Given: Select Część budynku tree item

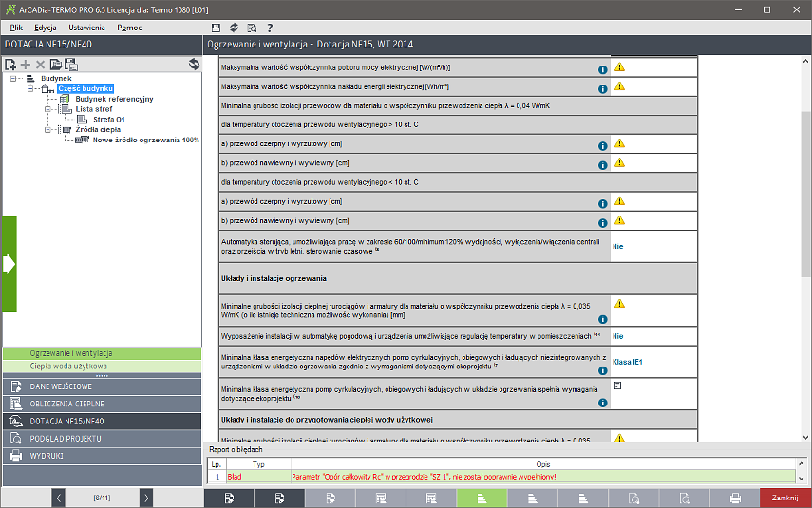Looking at the screenshot, I should point(85,88).
